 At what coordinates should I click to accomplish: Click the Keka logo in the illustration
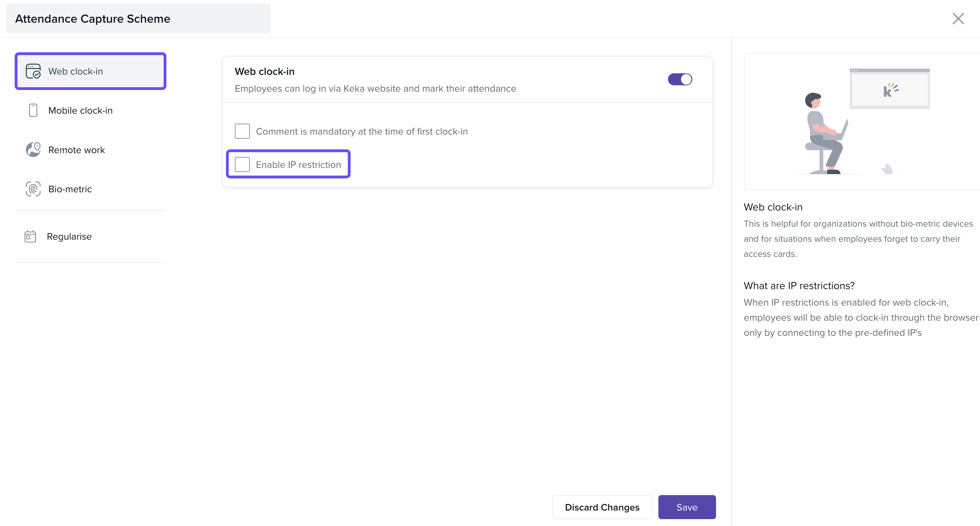[x=890, y=90]
